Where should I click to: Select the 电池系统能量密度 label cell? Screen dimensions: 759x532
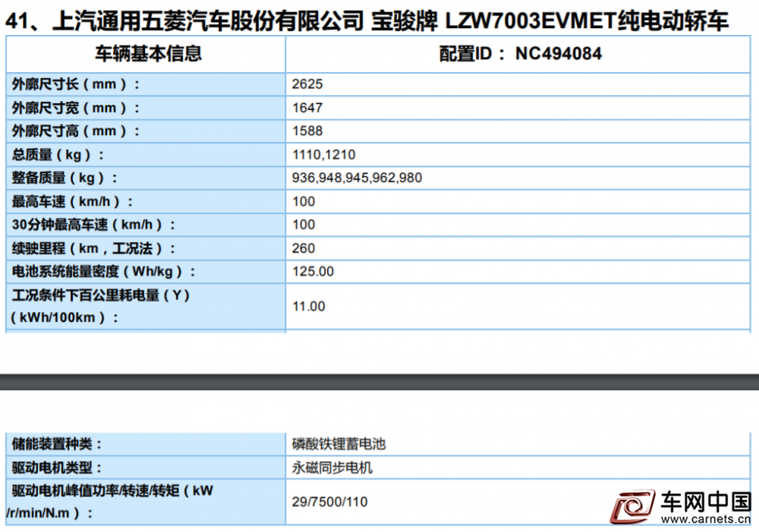[x=146, y=272]
